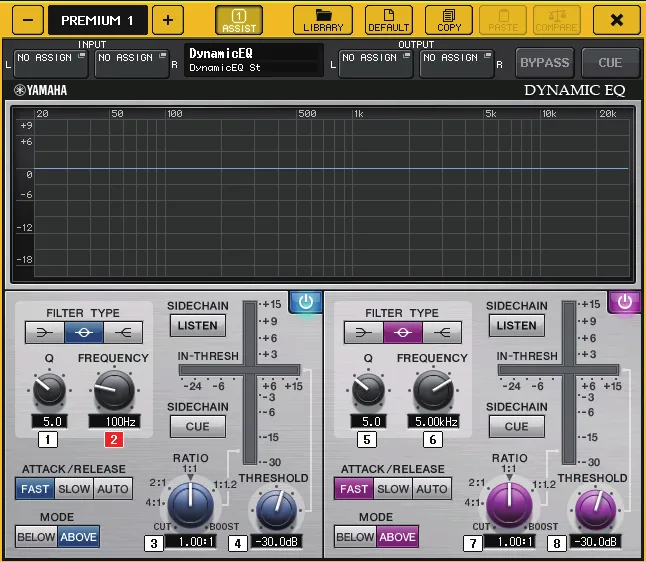This screenshot has width=646, height=562.
Task: Open the LIBRARY folder
Action: (x=323, y=20)
